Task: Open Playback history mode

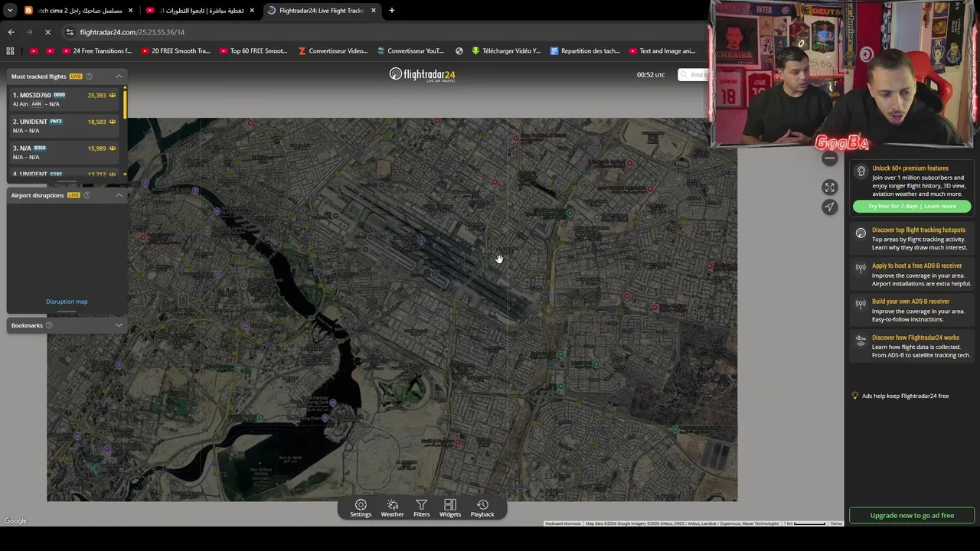Action: (482, 508)
